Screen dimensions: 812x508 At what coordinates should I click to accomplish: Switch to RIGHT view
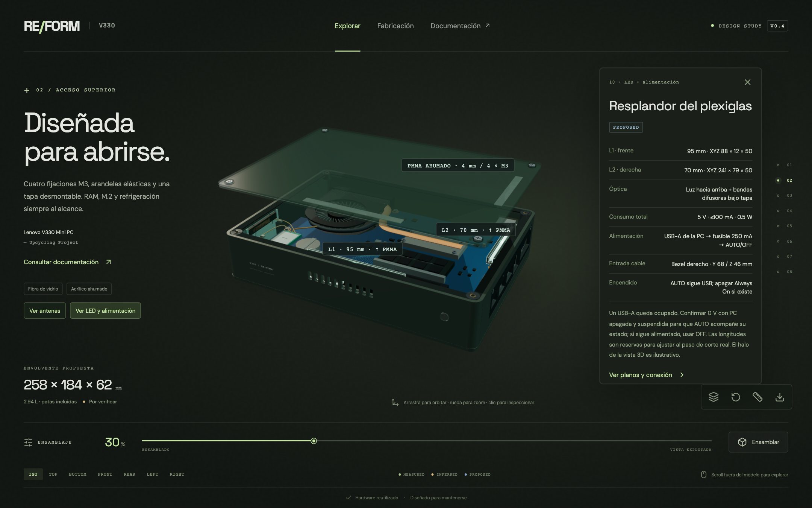coord(177,474)
